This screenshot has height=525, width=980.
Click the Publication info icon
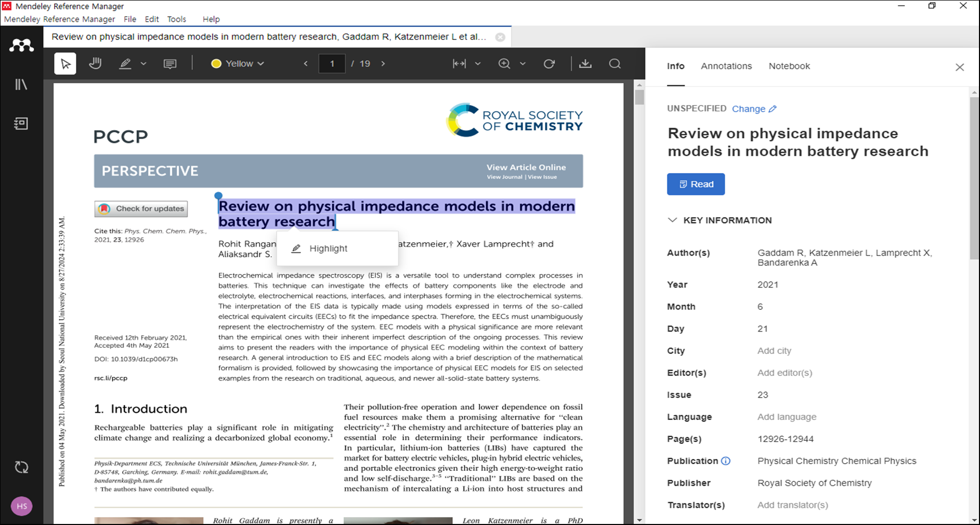[726, 461]
